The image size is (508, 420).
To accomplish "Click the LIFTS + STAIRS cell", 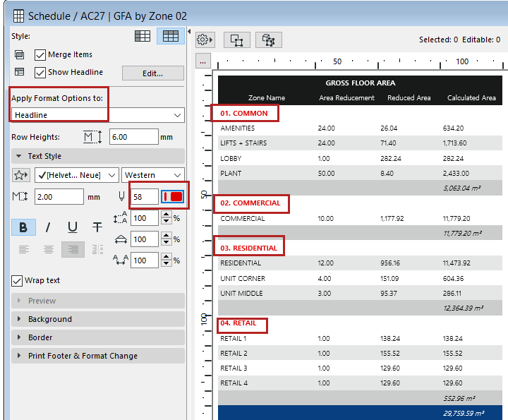I will coord(243,143).
